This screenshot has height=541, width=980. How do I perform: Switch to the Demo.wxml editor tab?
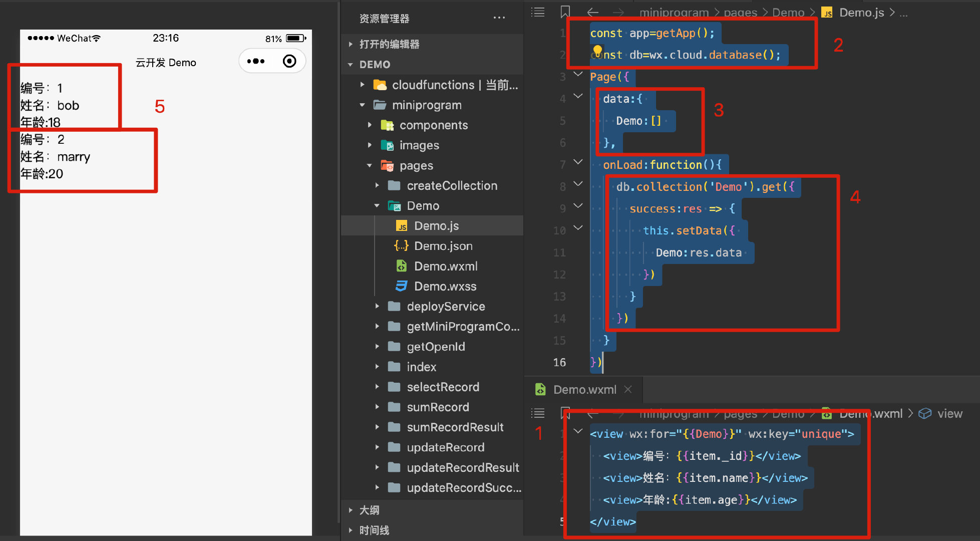pos(583,389)
